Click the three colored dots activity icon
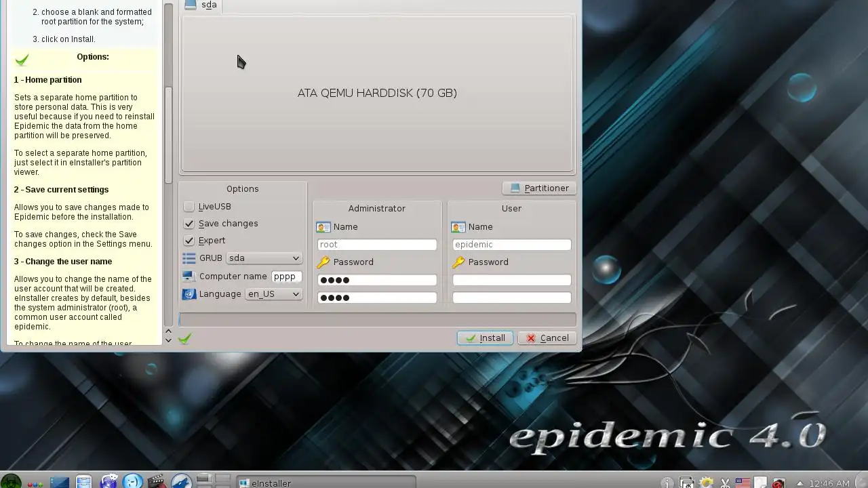 35,483
